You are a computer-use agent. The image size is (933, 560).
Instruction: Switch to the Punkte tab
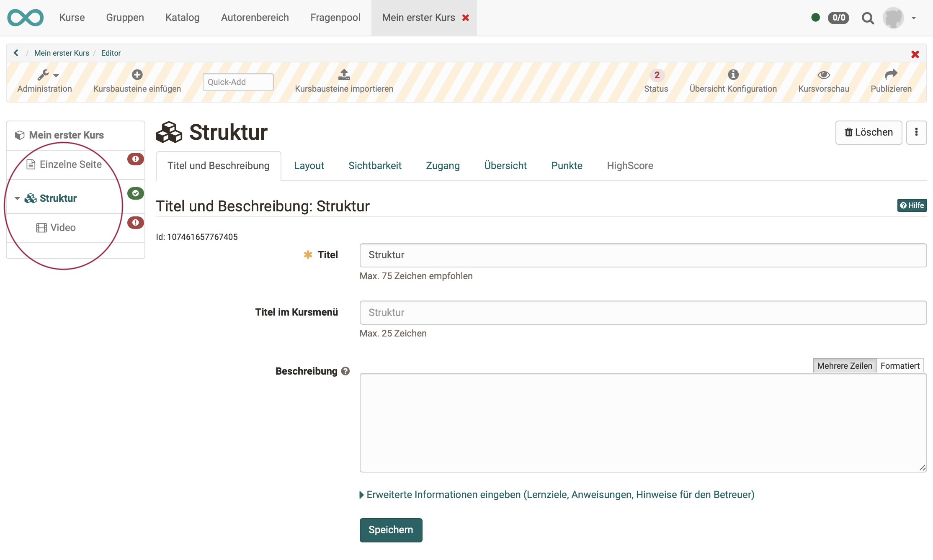(567, 166)
